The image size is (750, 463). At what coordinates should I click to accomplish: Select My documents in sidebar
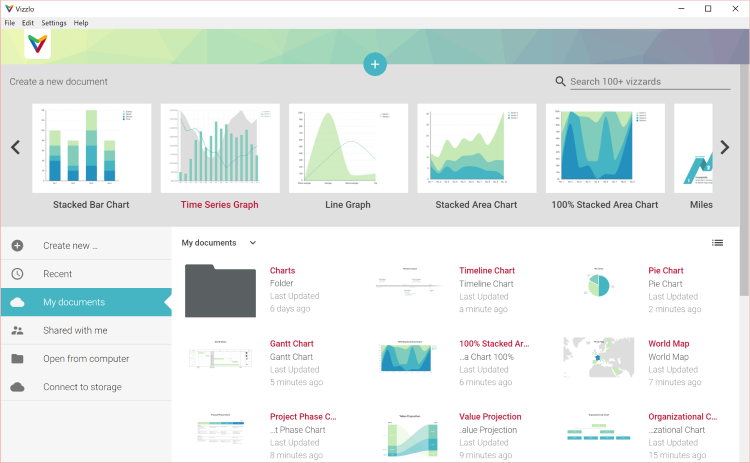(86, 302)
